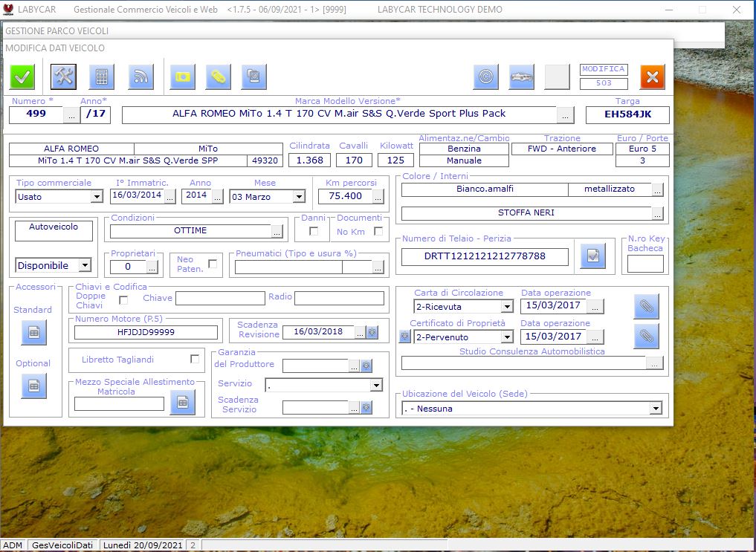Click ellipsis for Studio Consulenza Automobilistica
Viewport: 756px width, 552px height.
[x=654, y=363]
